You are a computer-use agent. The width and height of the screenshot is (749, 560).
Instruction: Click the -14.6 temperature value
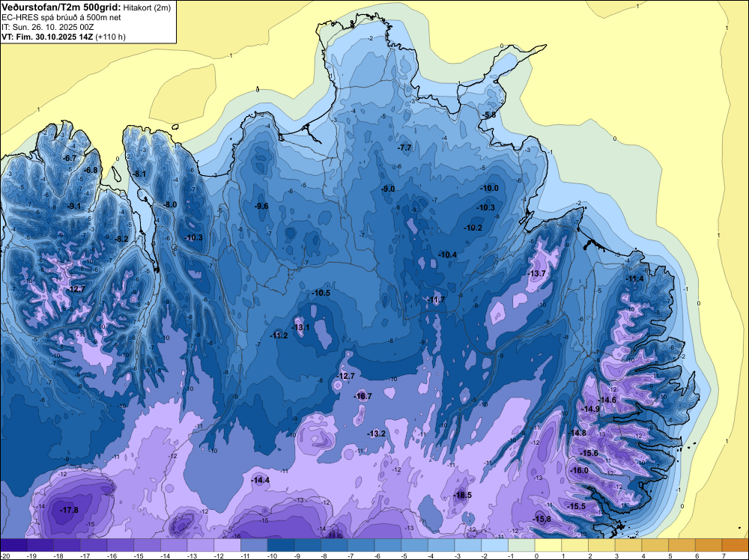coord(607,400)
